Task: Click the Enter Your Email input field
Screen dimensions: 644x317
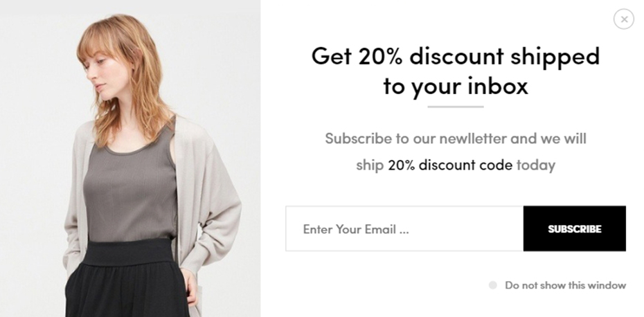Action: [404, 228]
